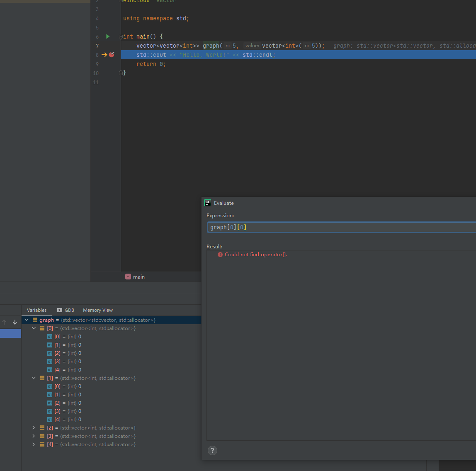Click the inline graph value hint on line 7
The width and height of the screenshot is (476, 471).
(x=404, y=46)
